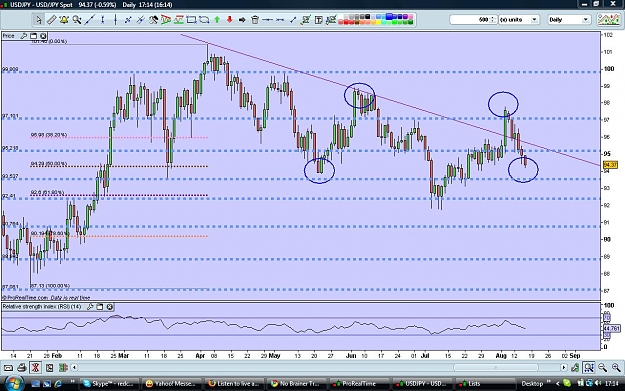This screenshot has height=391, width=625.
Task: Pick the black color swatch
Action: tap(368, 16)
